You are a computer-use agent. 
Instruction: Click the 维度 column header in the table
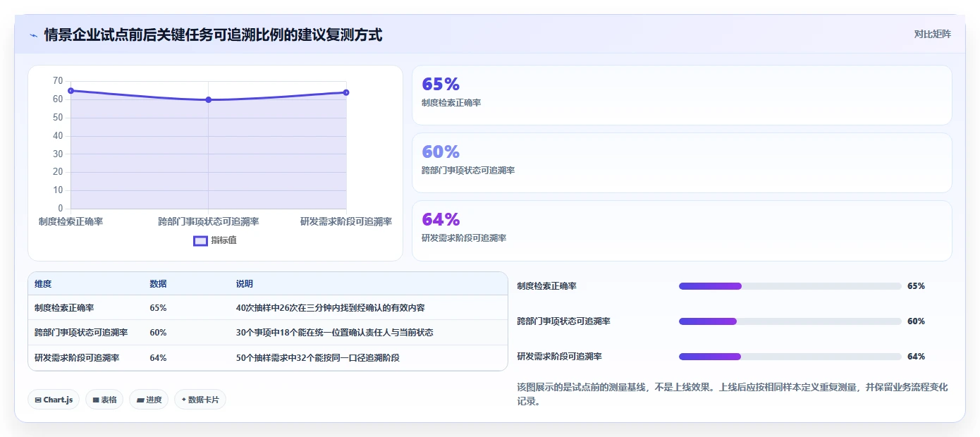[x=43, y=284]
